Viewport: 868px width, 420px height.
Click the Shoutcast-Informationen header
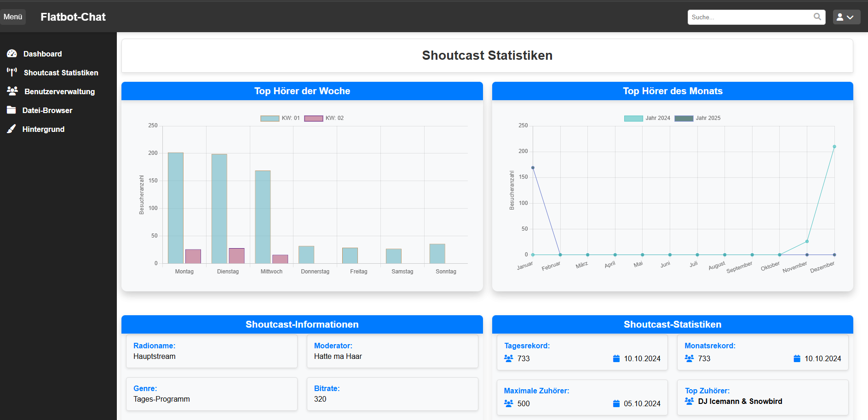pyautogui.click(x=302, y=324)
